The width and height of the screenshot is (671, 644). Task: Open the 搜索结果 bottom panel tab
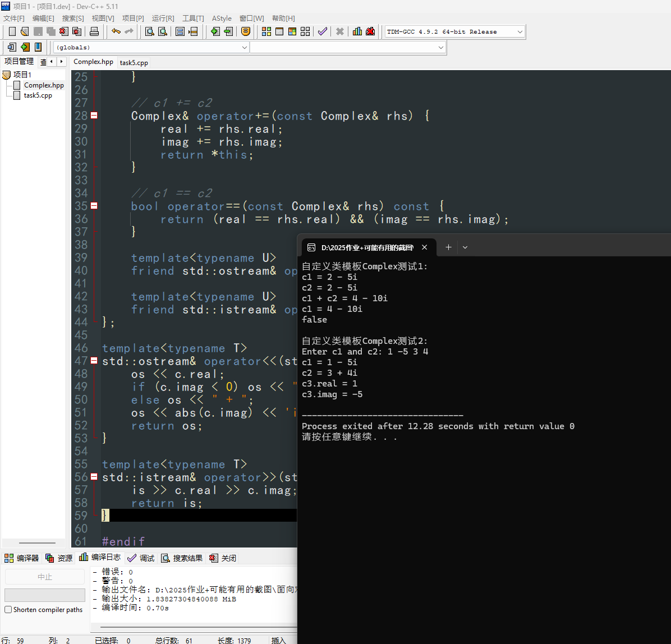(181, 558)
